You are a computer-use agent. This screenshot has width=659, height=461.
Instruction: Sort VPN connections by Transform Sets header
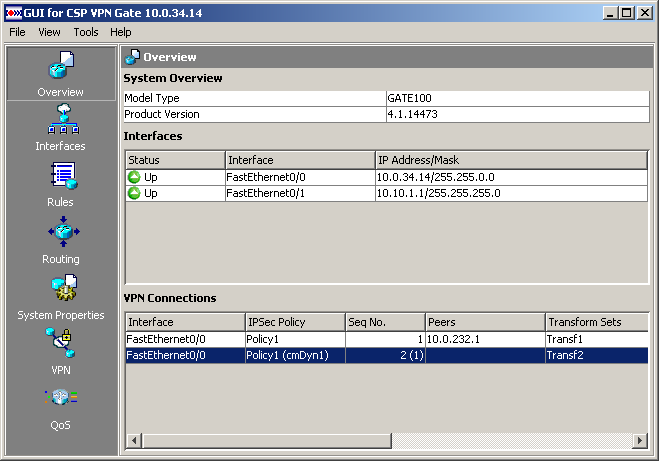(597, 322)
